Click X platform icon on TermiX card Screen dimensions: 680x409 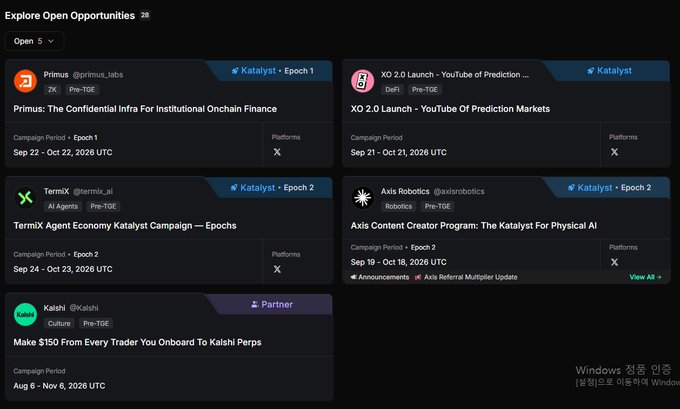(x=277, y=269)
